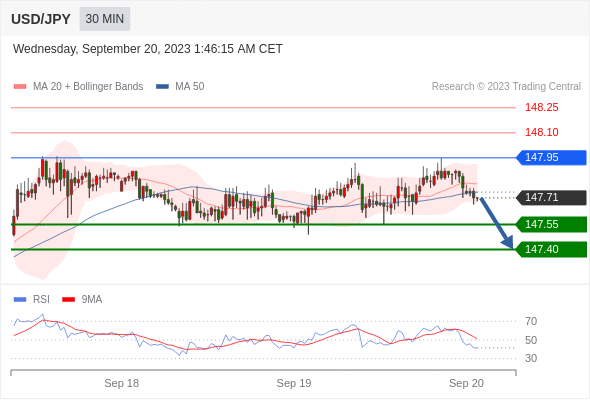The image size is (590, 400).
Task: Click the chart date and time text
Action: tap(148, 49)
